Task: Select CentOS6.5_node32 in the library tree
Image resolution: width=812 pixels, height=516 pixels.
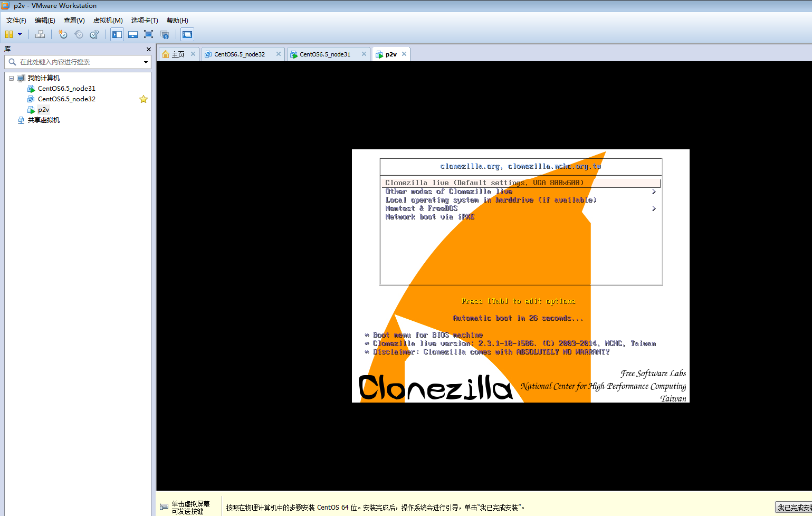Action: click(66, 99)
